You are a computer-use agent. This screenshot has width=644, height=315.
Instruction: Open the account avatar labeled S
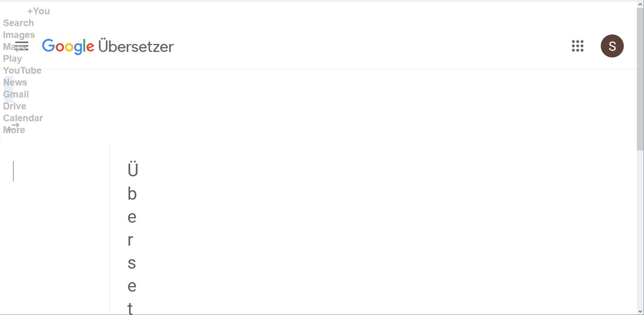[612, 46]
